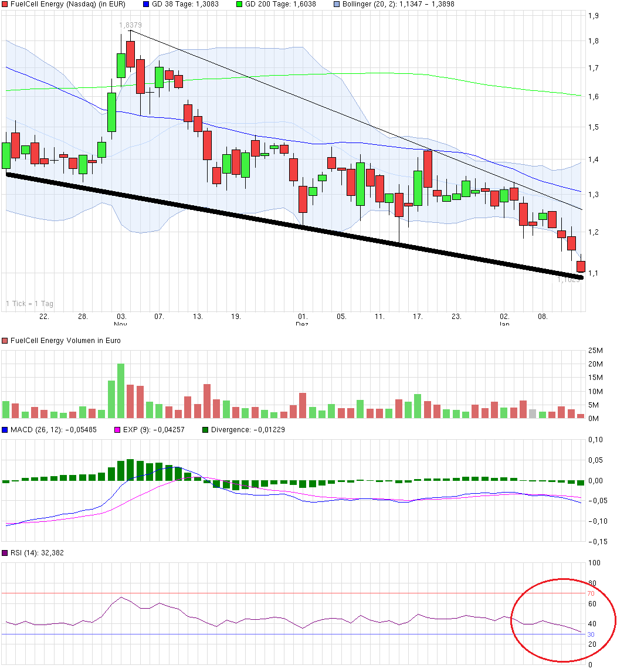Viewport: 617px width, 672px height.
Task: Click the blue MACD legend swatch
Action: (x=5, y=430)
